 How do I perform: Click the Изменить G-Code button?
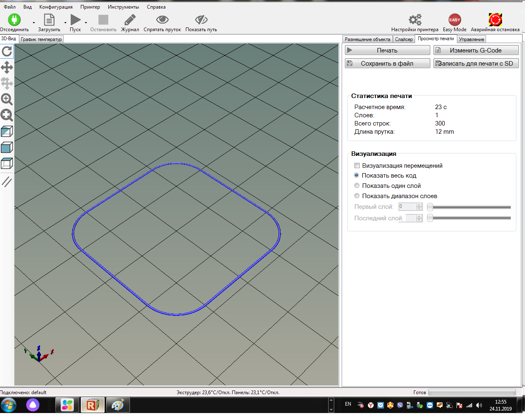[476, 50]
